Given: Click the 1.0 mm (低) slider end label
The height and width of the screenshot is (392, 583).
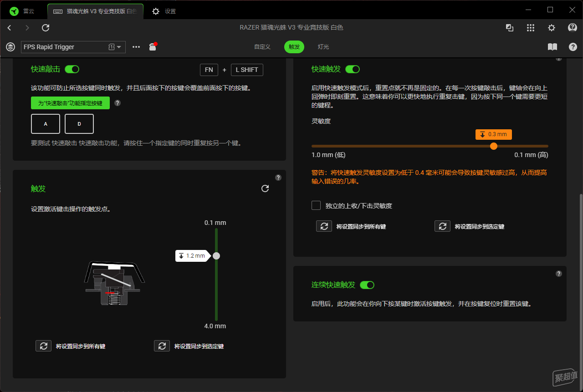Looking at the screenshot, I should click(329, 155).
